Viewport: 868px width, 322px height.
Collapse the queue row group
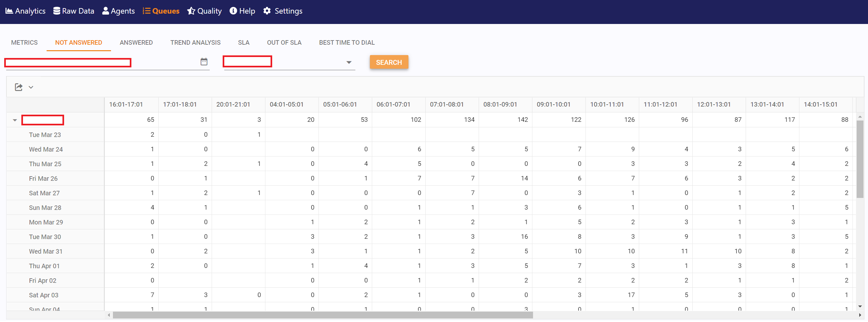(x=15, y=120)
